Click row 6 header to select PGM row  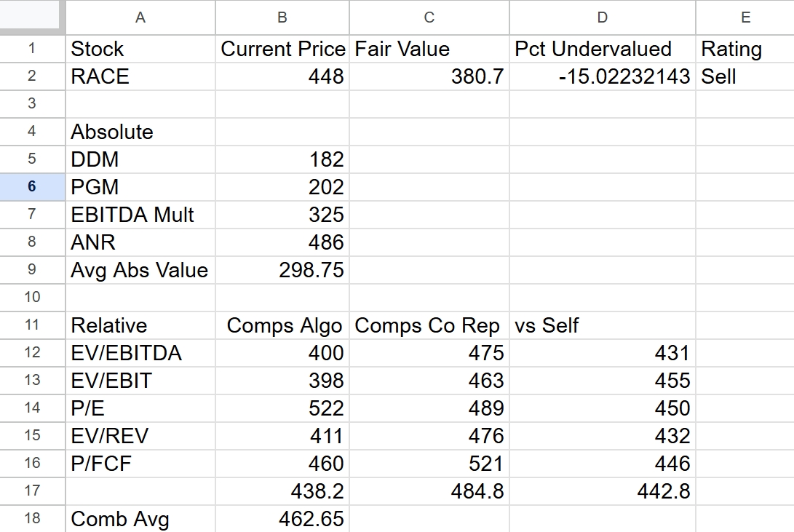32,187
